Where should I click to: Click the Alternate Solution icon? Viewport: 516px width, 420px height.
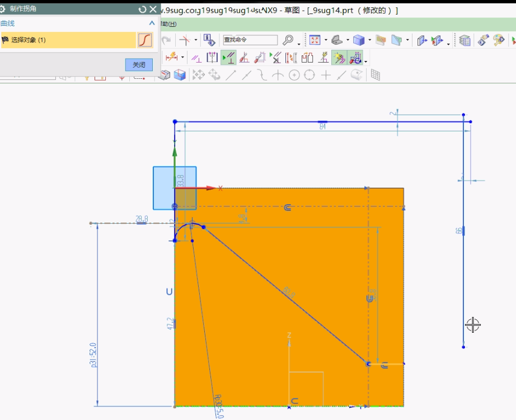click(x=307, y=58)
